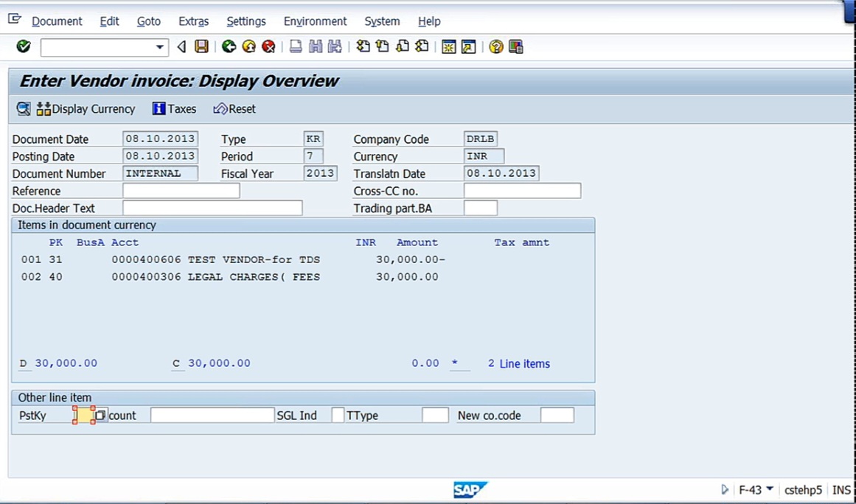Click the PstKy posting key field

[84, 415]
